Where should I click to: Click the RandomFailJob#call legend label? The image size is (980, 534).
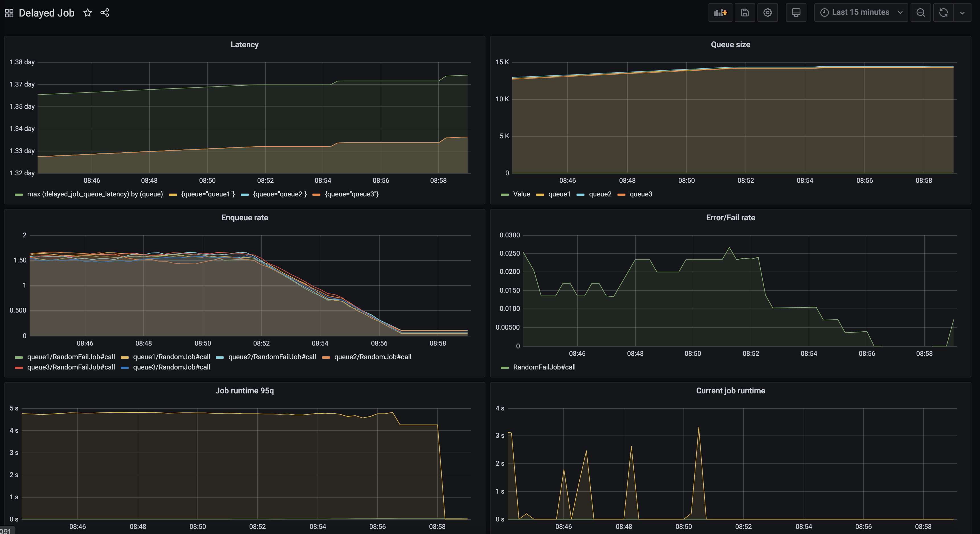point(544,367)
